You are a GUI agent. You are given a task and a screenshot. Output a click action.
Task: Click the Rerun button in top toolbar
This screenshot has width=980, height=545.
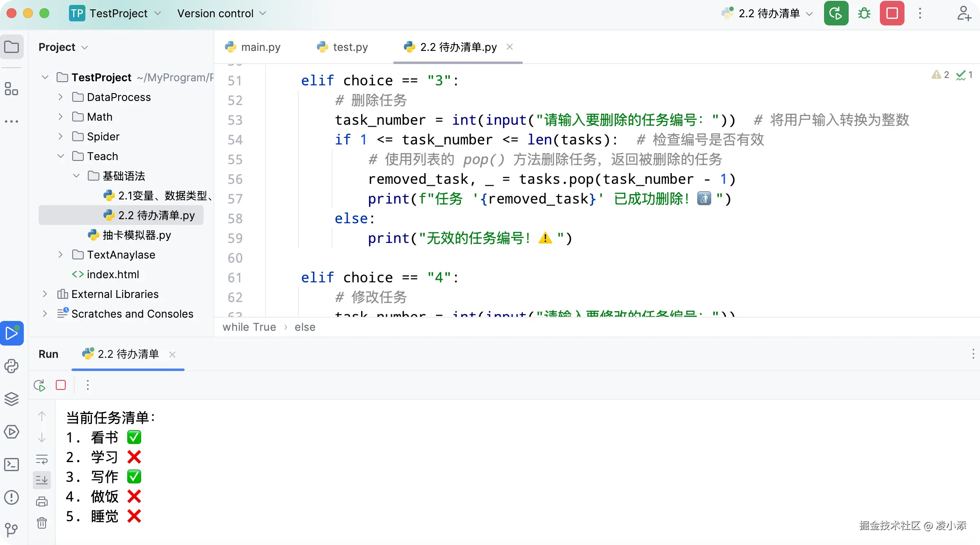(836, 14)
